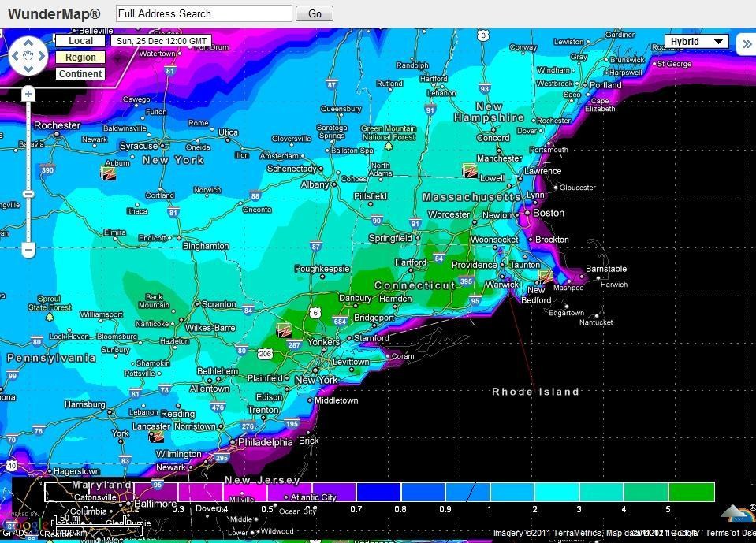Pan the map right with the arrow control
Screen dimensions: 756x543
[42, 56]
